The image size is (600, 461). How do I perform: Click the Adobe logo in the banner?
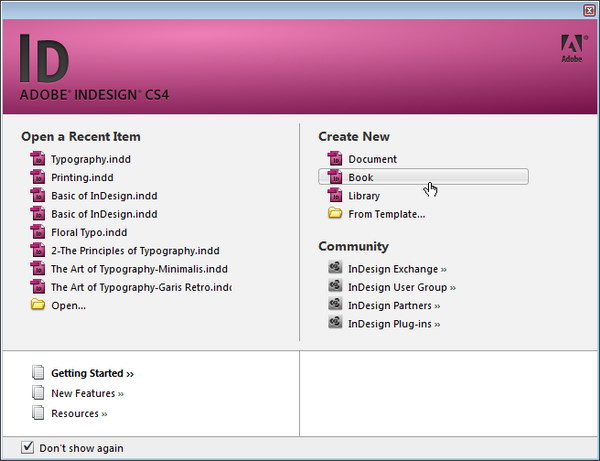(x=574, y=48)
